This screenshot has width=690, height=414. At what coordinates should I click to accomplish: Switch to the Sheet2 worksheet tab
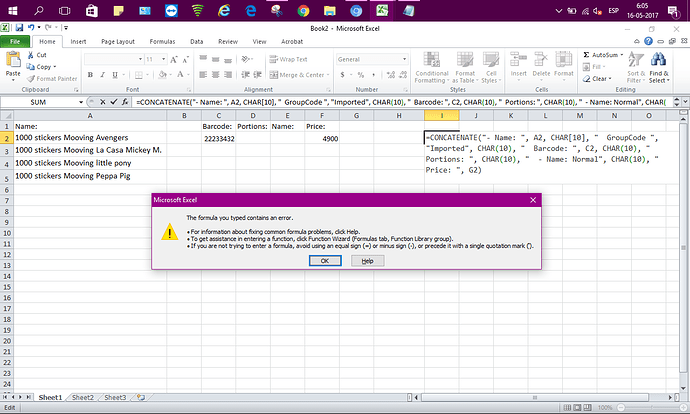(x=83, y=397)
